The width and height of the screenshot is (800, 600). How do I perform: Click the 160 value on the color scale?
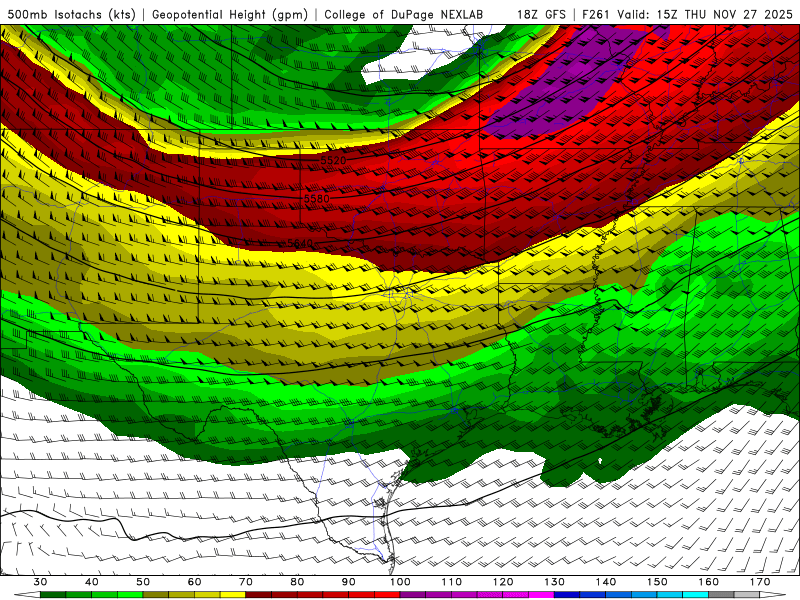pos(709,582)
